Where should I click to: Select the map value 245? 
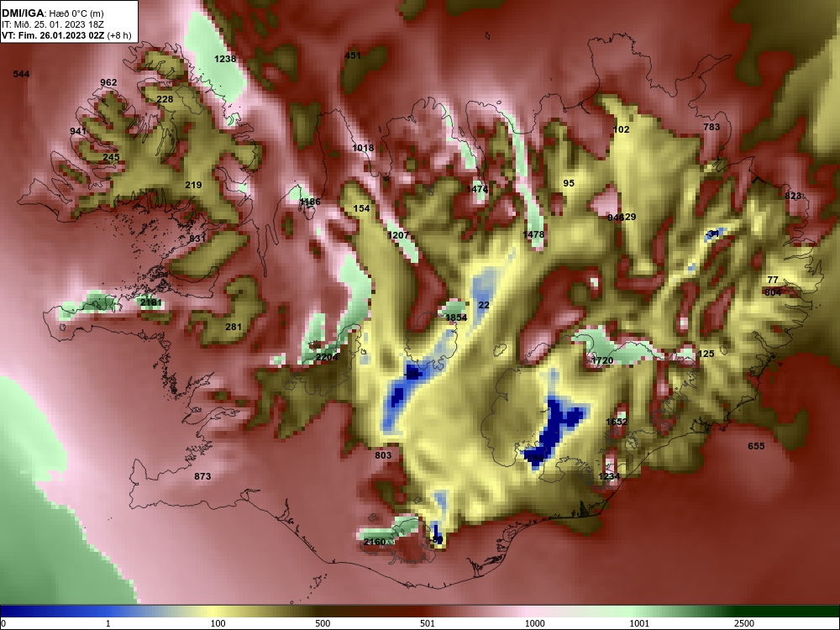pyautogui.click(x=111, y=157)
